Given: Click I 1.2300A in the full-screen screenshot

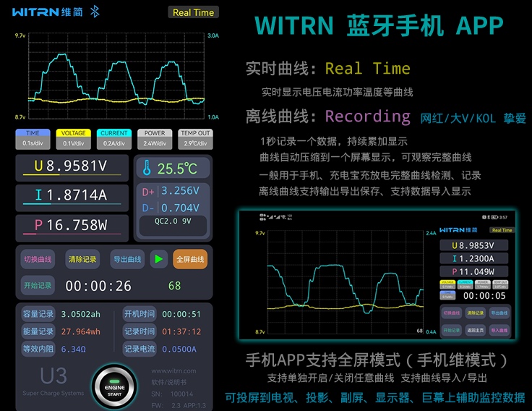Looking at the screenshot, I should (474, 258).
